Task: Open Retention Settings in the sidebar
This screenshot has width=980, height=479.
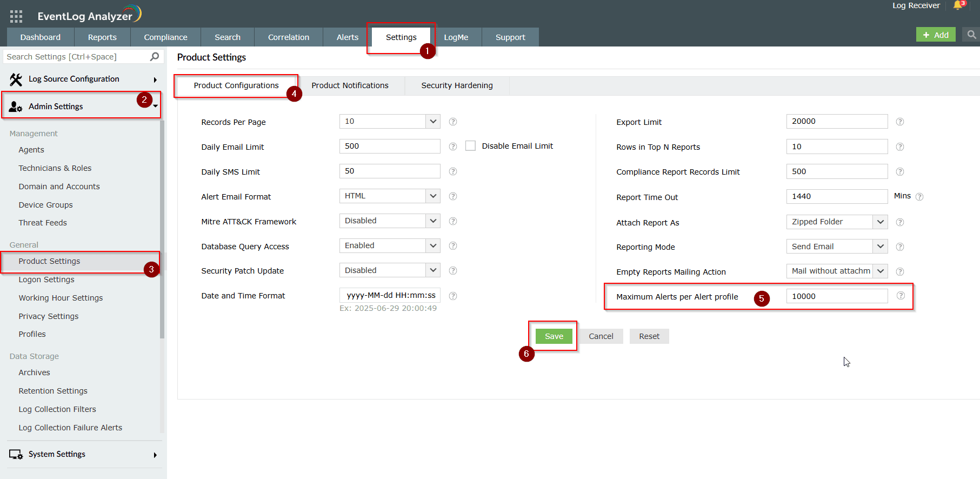Action: [x=53, y=391]
